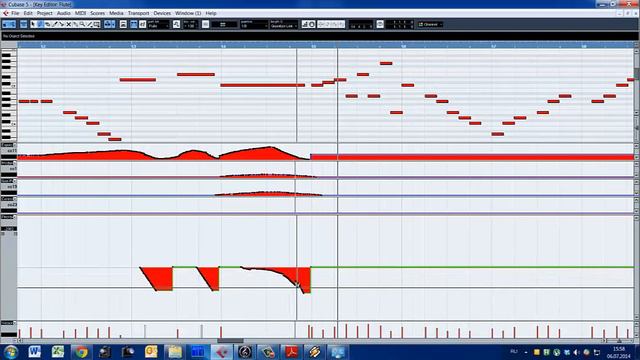Open the part list Flute dropdown
640x360 pixels.
(x=158, y=24)
